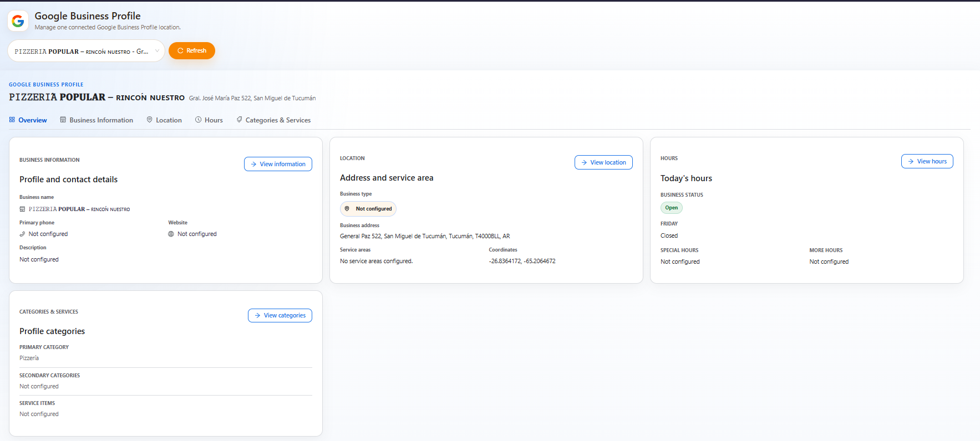Open the Categories & Services tab
The image size is (980, 441).
pos(273,120)
